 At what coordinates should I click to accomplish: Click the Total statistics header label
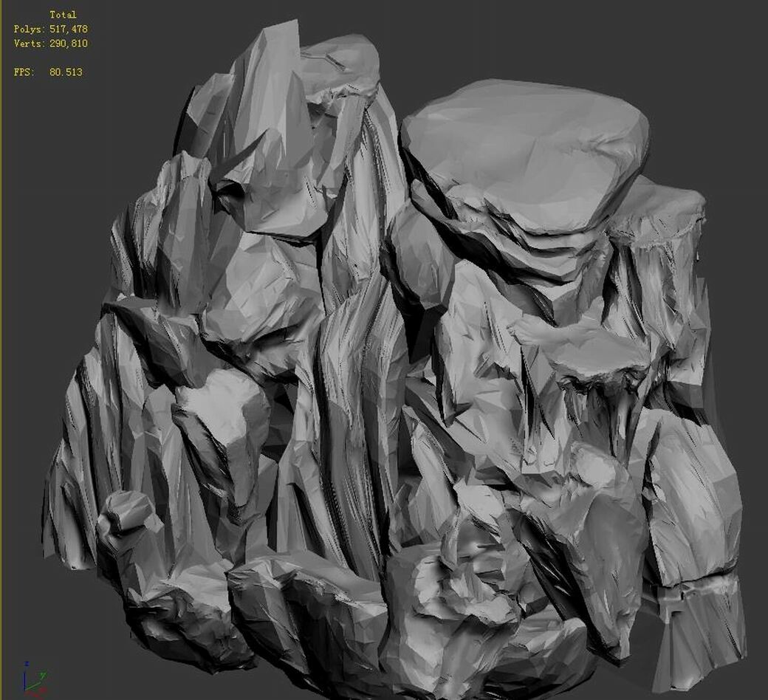coord(63,14)
